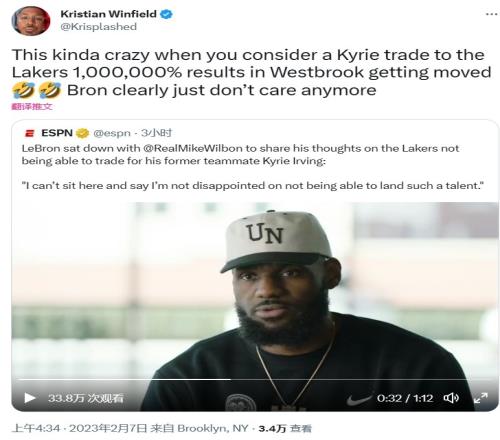Click the video progress bar

(x=255, y=379)
